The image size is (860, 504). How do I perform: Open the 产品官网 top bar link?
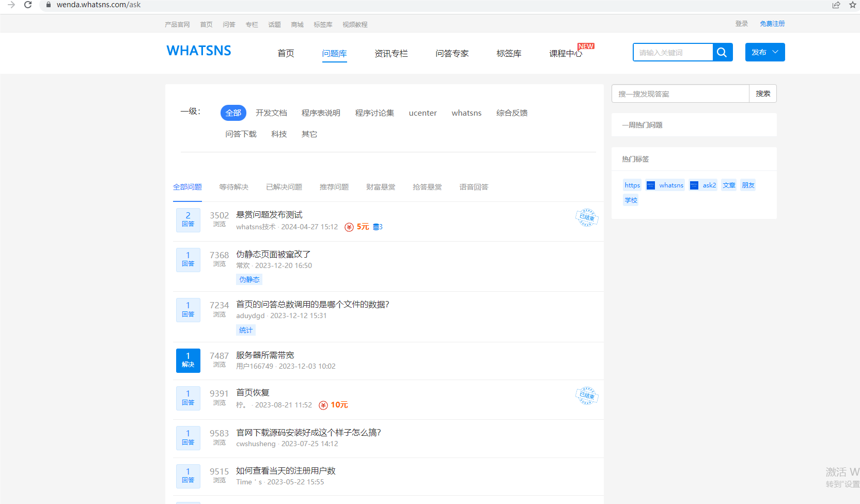(x=177, y=24)
